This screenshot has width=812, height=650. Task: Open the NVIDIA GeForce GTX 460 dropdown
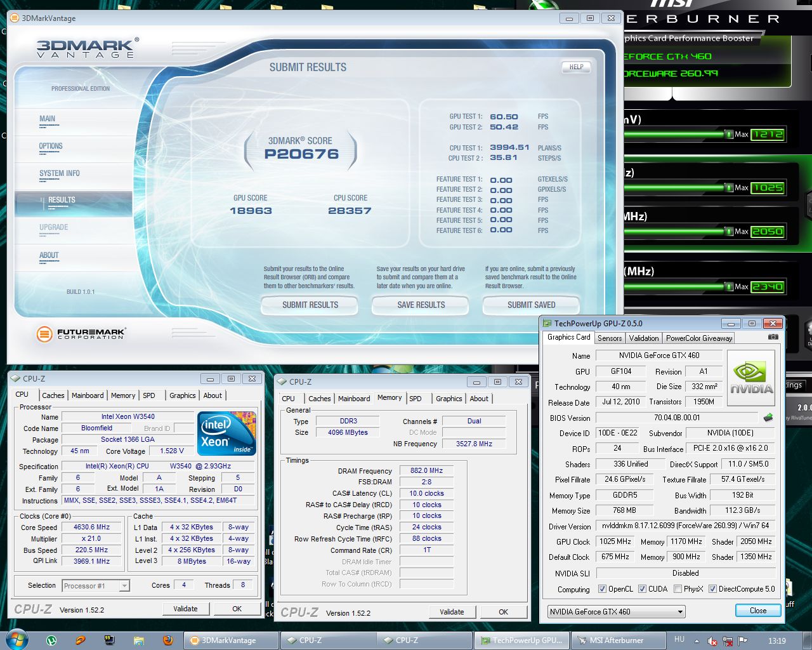click(616, 612)
